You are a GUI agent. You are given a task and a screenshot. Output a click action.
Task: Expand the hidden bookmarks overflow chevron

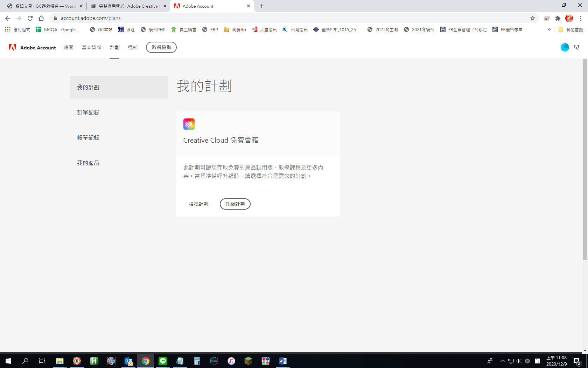(x=549, y=29)
